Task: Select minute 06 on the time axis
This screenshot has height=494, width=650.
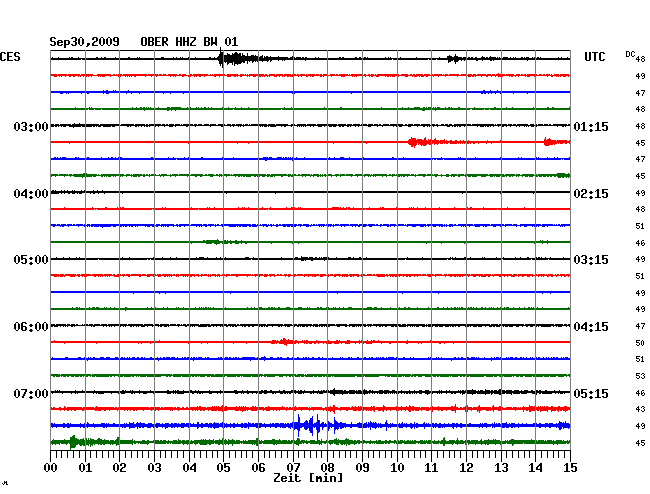Action: (x=258, y=467)
